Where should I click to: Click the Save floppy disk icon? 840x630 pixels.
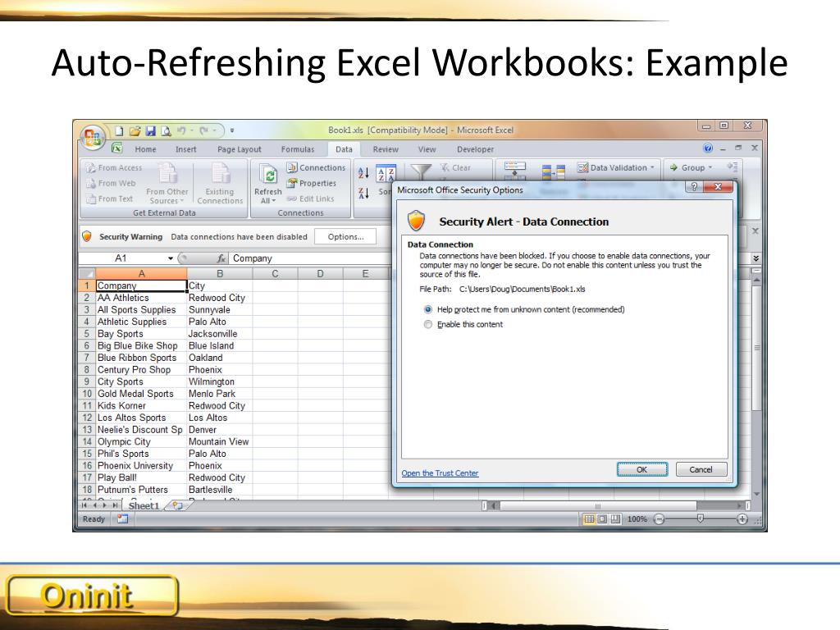pyautogui.click(x=151, y=130)
